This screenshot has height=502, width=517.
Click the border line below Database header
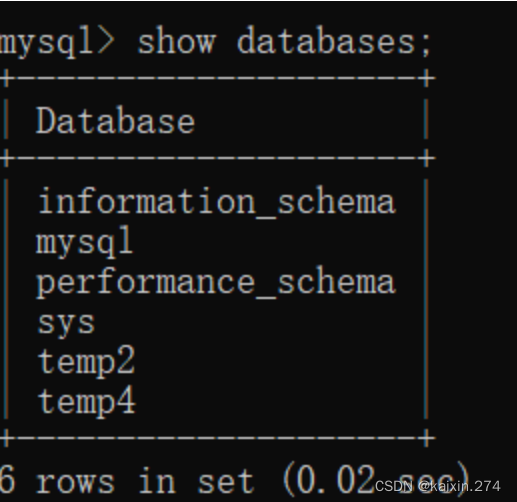pos(217,158)
